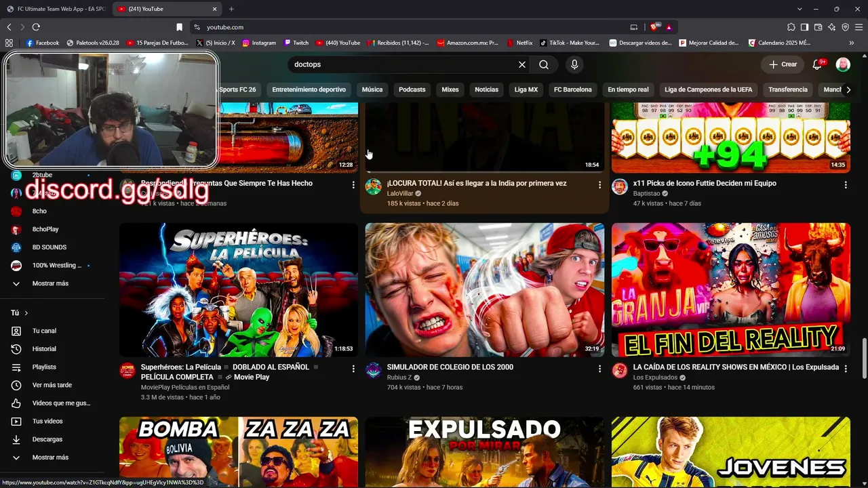Open the Twitch bookmark
Viewport: 868px width, 488px height.
point(296,43)
